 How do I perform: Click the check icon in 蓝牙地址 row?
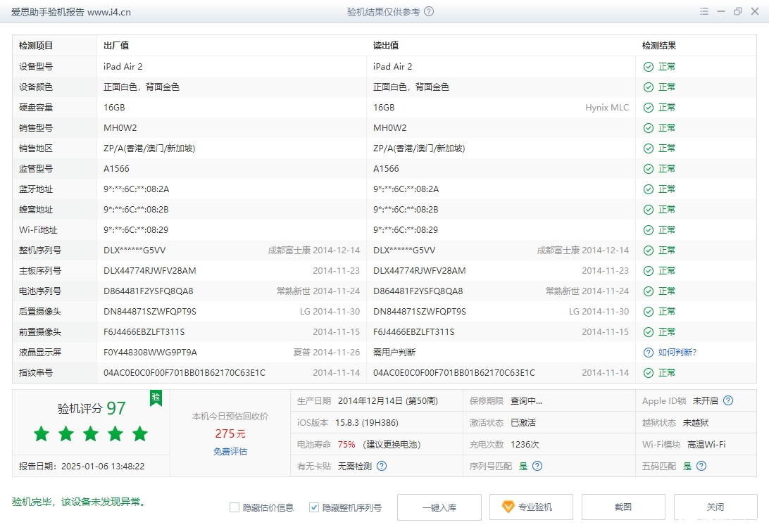coord(649,189)
